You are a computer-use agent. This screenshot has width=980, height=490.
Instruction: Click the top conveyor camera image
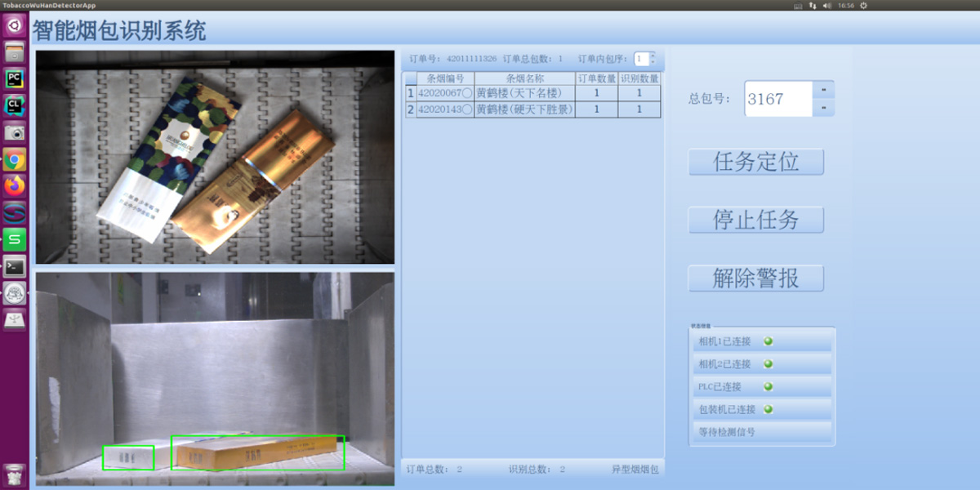[215, 157]
